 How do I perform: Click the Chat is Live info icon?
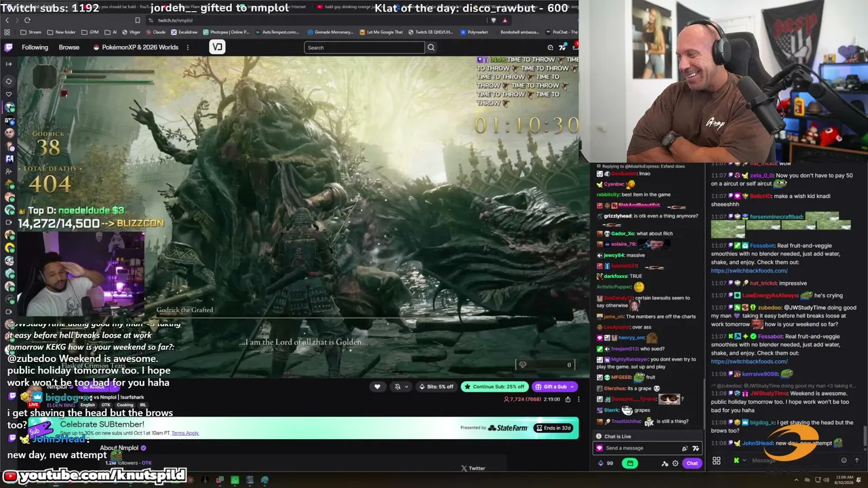coord(599,436)
